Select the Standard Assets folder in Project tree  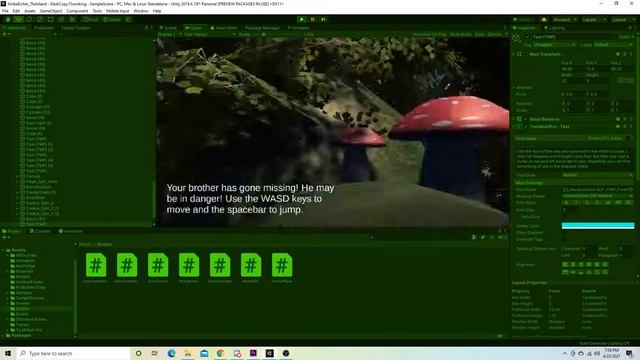[31, 319]
